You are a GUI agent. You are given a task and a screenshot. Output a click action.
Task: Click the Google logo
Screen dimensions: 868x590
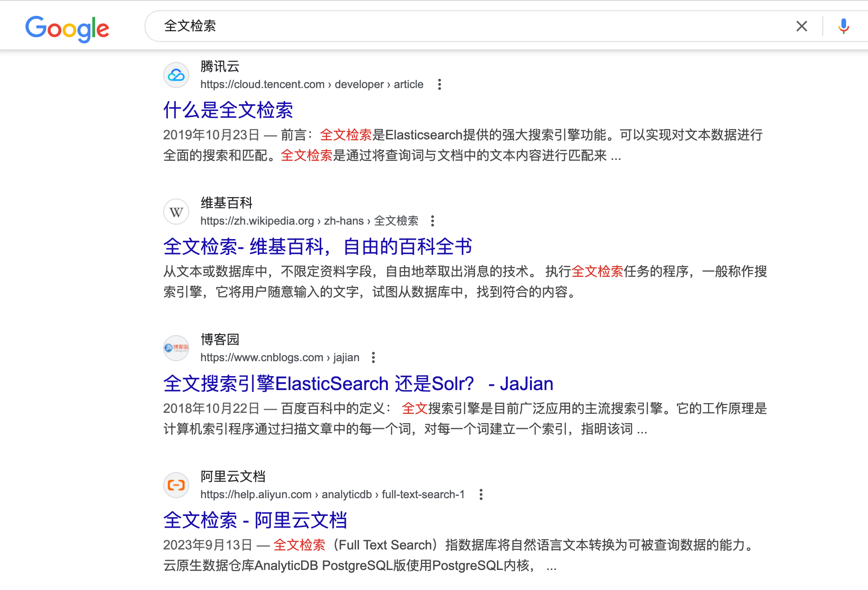67,28
